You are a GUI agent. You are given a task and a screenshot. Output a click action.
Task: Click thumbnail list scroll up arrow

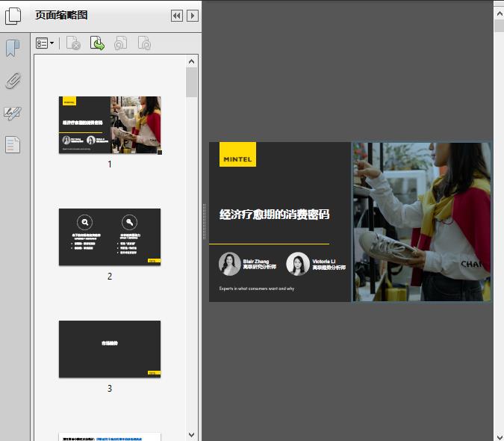pos(192,61)
